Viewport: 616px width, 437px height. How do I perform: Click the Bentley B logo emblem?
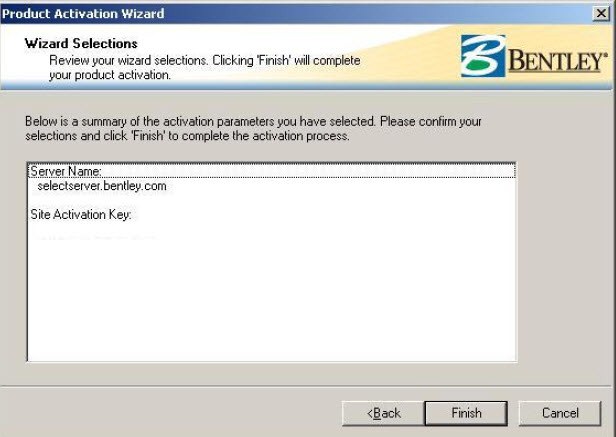click(x=483, y=56)
